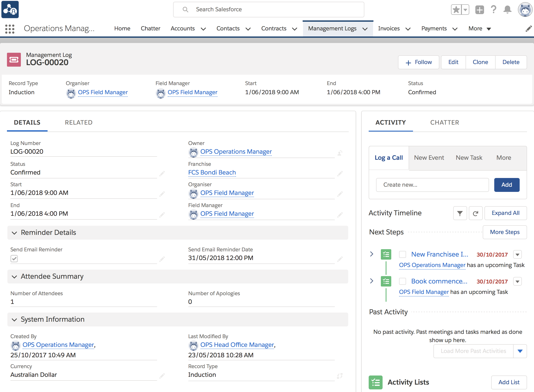
Task: Open the Accounts tab dropdown chevron
Action: coord(203,29)
